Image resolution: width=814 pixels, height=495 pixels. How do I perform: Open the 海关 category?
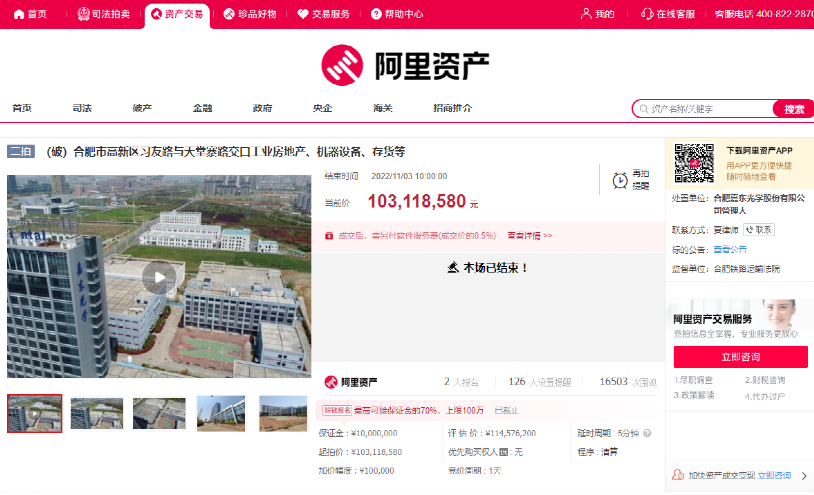point(383,108)
